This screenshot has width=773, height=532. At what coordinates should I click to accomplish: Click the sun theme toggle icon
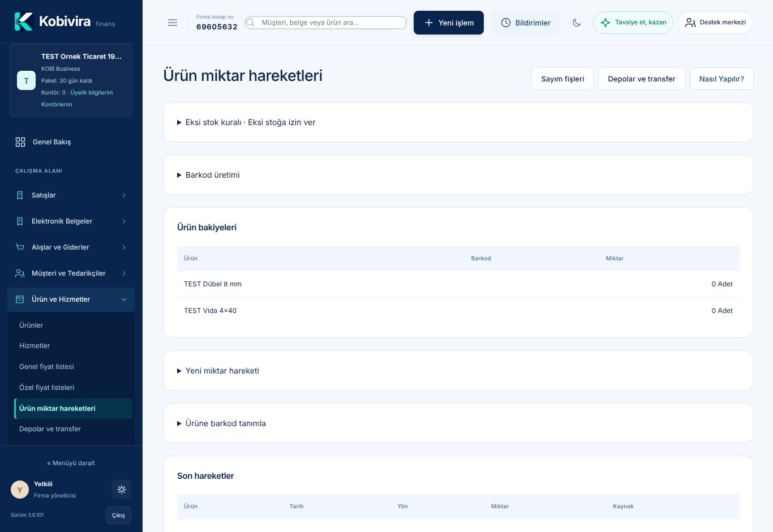click(122, 490)
